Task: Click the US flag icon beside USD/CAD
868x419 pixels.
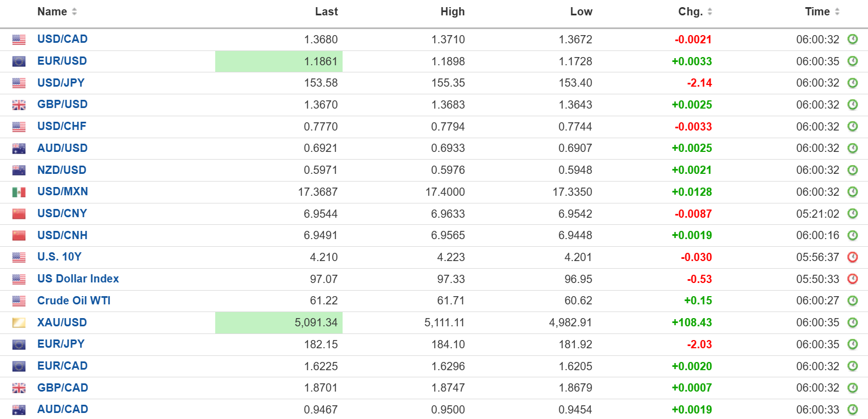Action: pos(19,39)
